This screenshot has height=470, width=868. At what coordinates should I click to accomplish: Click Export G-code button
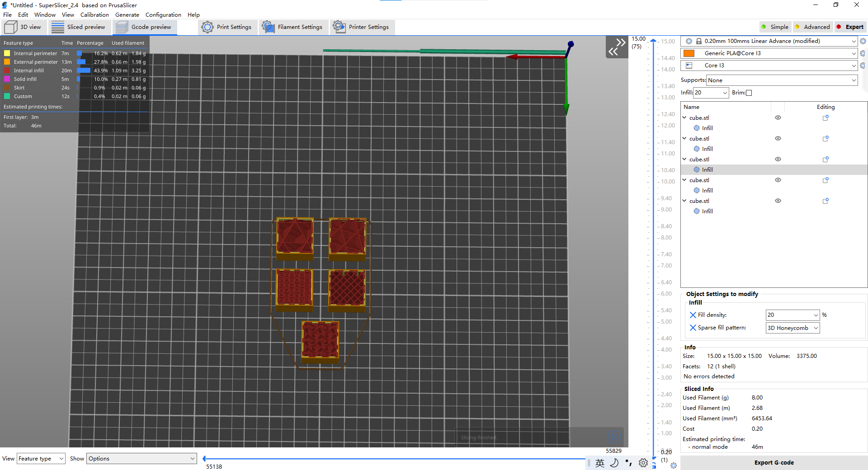(774, 462)
